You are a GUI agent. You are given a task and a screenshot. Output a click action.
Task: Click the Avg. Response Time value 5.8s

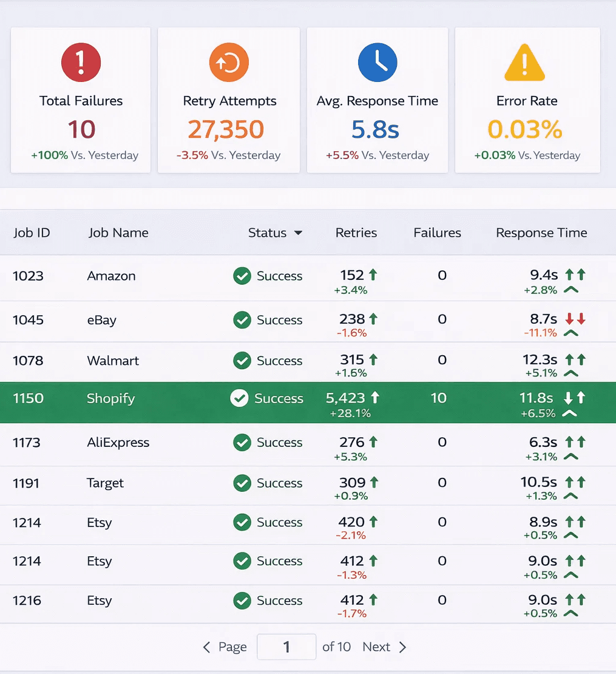pyautogui.click(x=376, y=129)
